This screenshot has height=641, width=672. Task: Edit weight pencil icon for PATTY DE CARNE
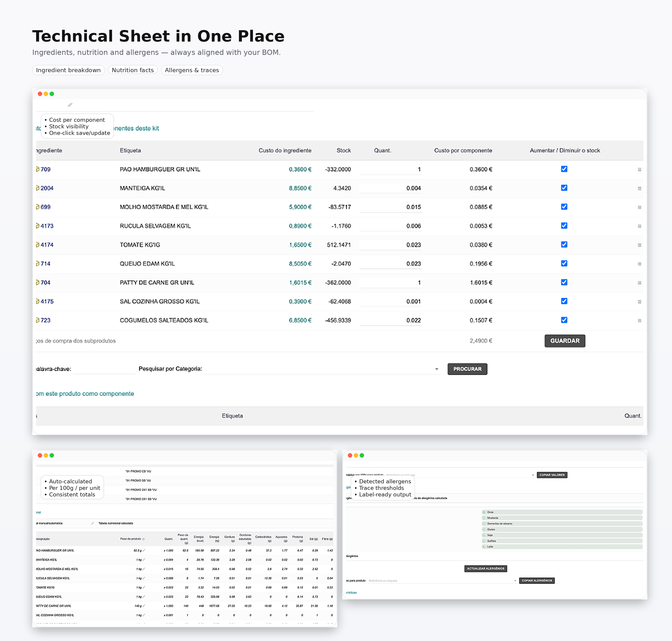coord(144,606)
